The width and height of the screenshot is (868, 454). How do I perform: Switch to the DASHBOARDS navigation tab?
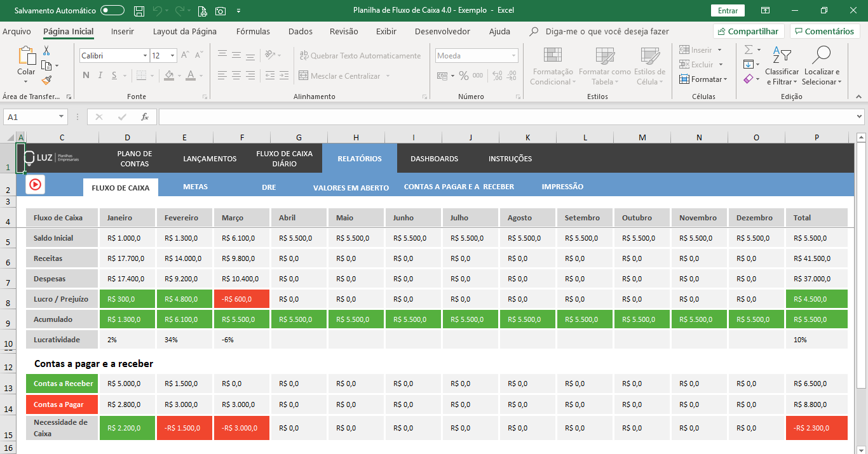tap(434, 159)
